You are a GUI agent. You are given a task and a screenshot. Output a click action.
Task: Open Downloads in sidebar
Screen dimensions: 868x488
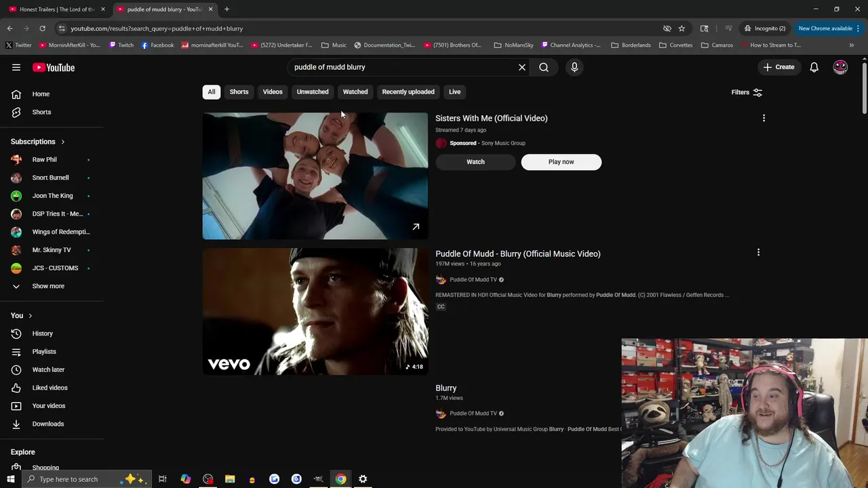(47, 424)
